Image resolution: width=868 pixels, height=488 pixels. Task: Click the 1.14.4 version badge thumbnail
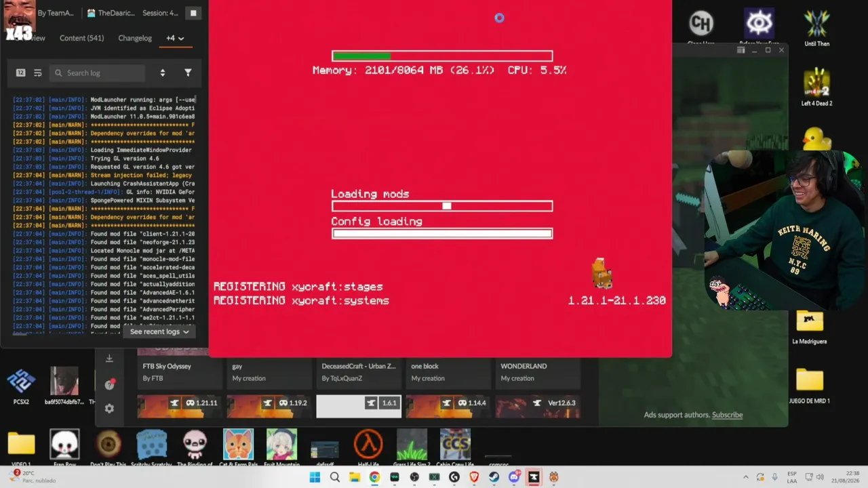(x=448, y=406)
